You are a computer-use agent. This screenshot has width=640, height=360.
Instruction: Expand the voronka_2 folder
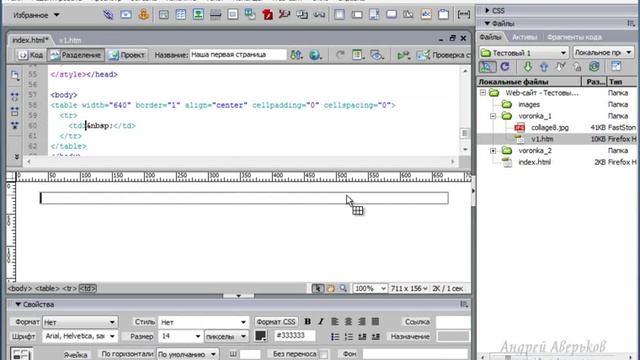point(493,151)
